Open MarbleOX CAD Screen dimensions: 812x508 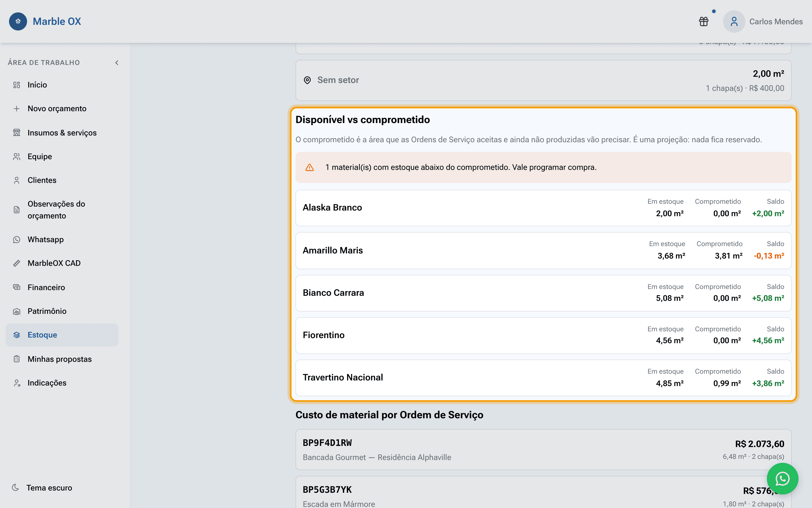pyautogui.click(x=62, y=263)
